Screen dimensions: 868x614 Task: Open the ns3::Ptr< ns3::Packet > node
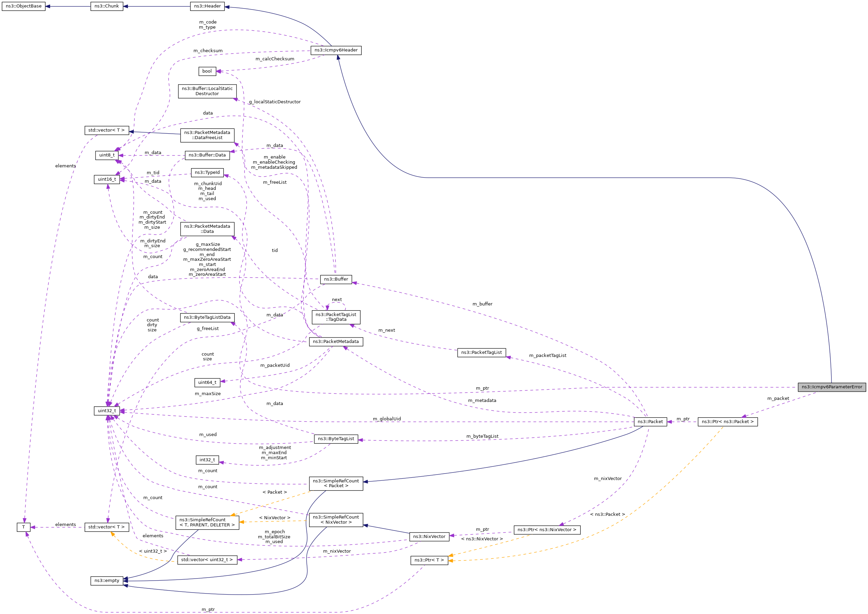(728, 422)
